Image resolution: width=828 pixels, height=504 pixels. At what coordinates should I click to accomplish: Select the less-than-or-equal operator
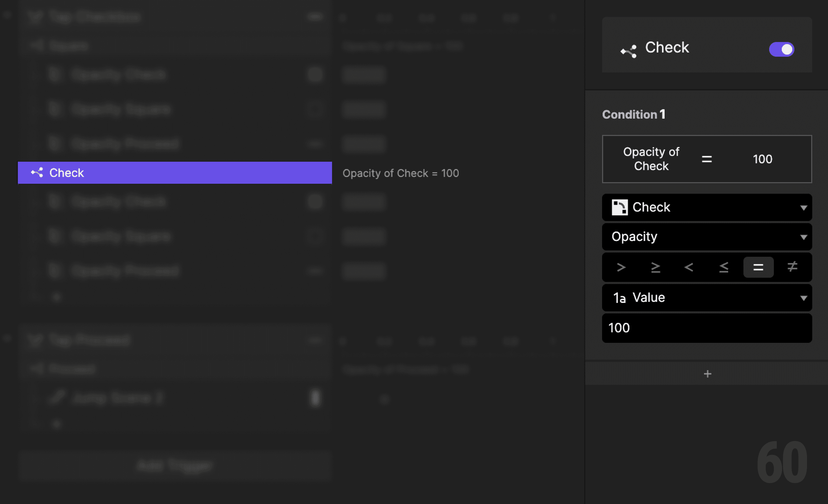(x=724, y=267)
